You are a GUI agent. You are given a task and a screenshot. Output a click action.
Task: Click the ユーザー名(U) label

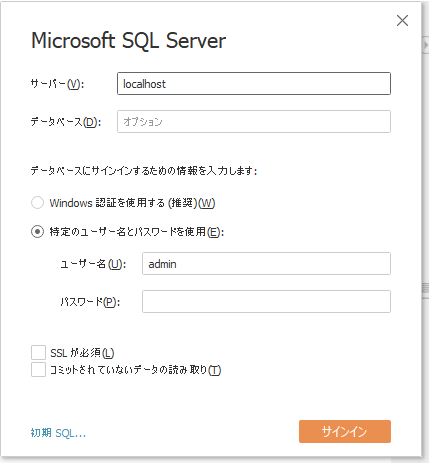pos(93,264)
